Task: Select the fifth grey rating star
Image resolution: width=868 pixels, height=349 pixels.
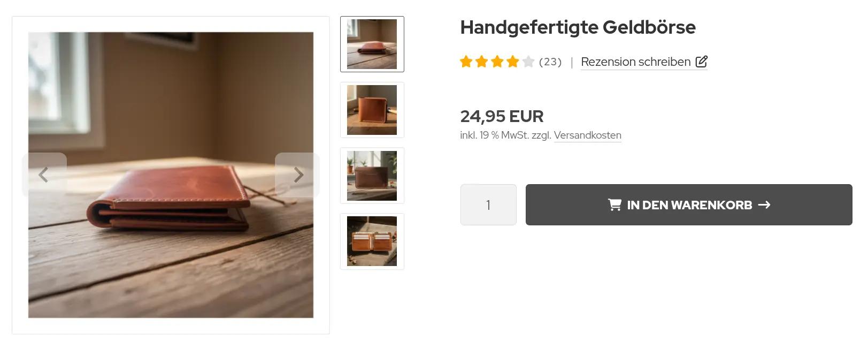Action: [528, 62]
